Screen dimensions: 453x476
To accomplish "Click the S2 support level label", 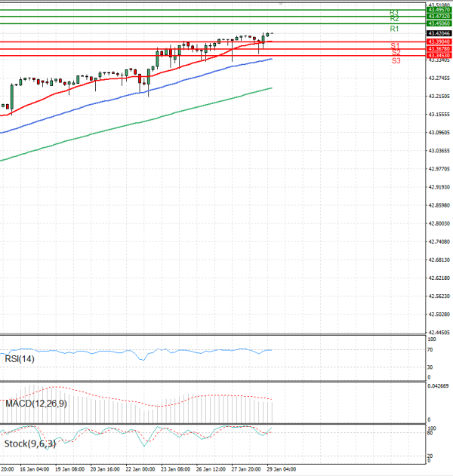I will click(x=395, y=53).
